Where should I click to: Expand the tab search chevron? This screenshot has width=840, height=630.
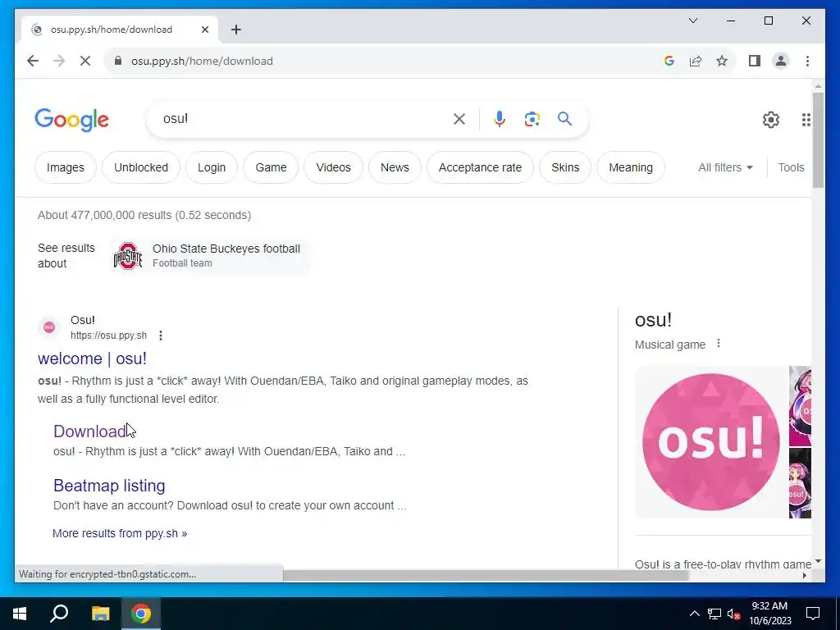tap(693, 21)
